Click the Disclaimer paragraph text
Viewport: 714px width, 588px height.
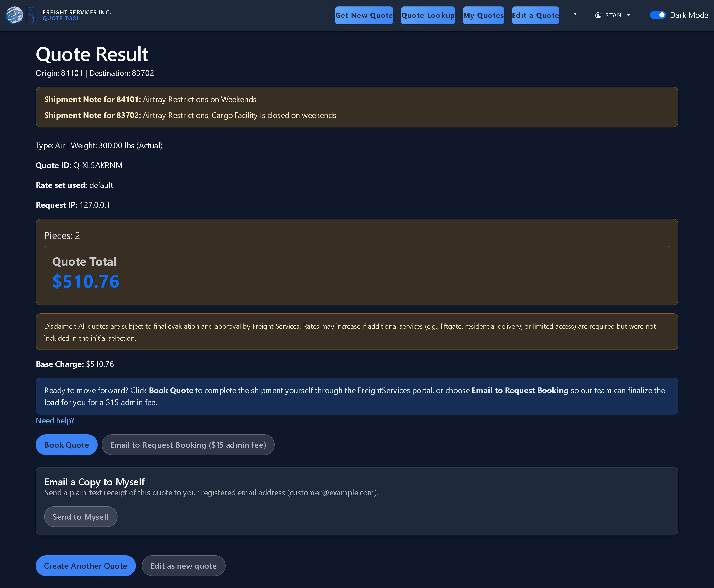pyautogui.click(x=350, y=332)
